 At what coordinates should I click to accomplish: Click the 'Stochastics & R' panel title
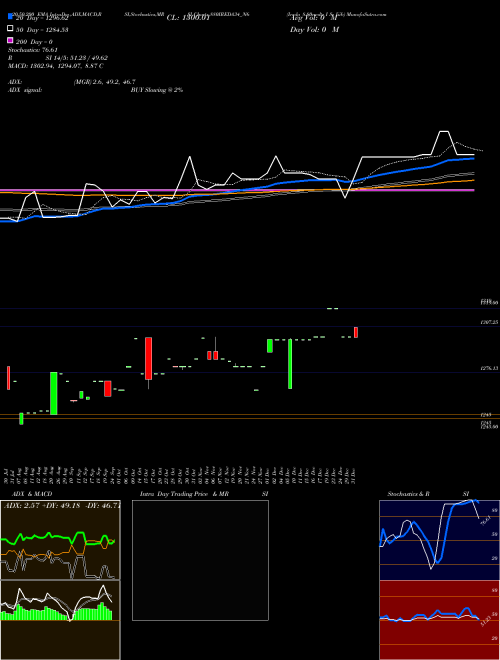pos(408,494)
